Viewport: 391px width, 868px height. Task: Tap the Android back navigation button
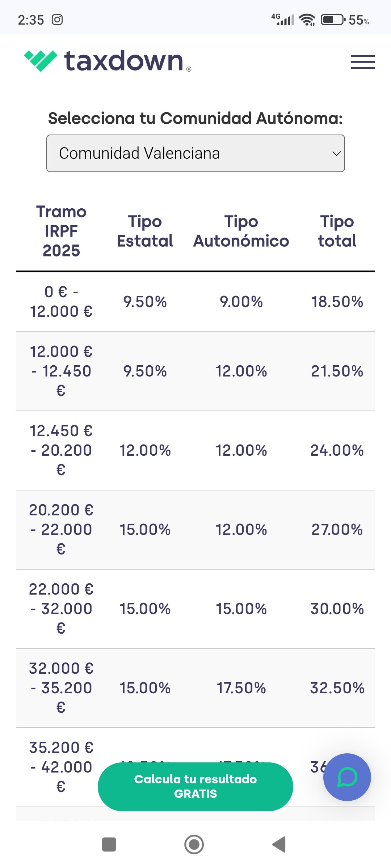pyautogui.click(x=279, y=844)
